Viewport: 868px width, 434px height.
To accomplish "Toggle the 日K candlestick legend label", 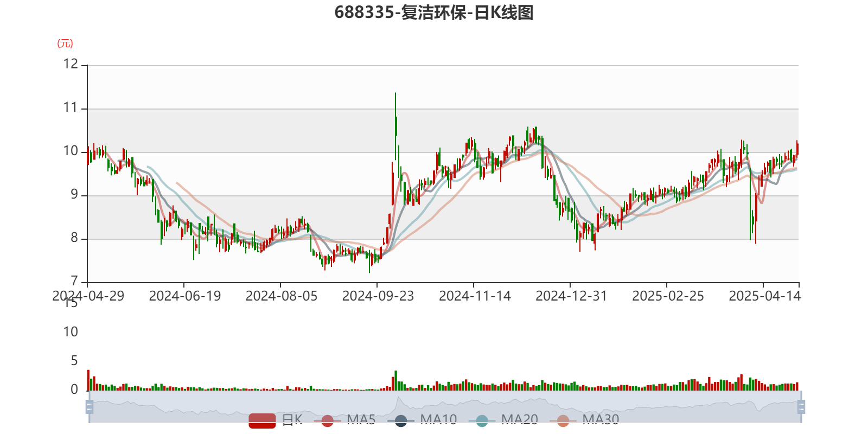I will pos(292,420).
